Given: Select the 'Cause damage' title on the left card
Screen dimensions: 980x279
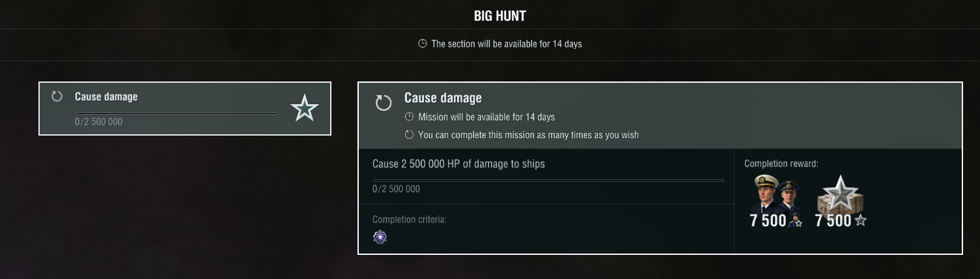Looking at the screenshot, I should click(x=106, y=96).
